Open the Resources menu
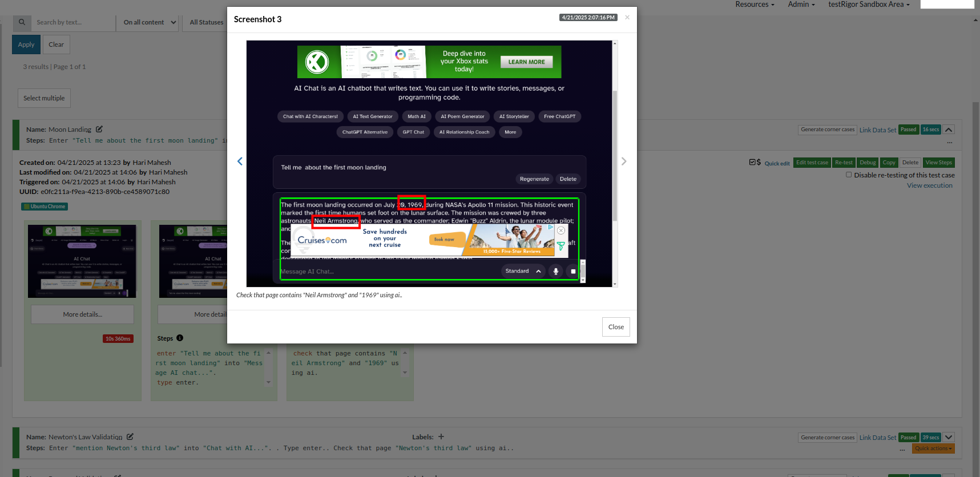 (x=754, y=5)
